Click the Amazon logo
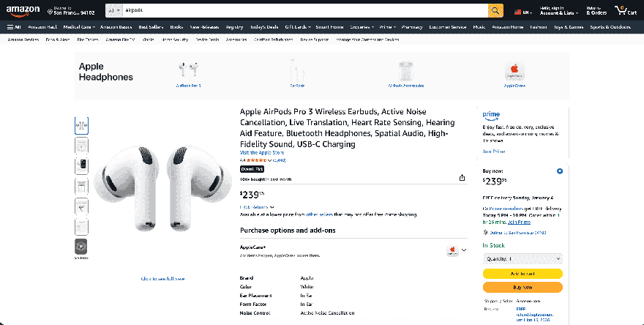The width and height of the screenshot is (644, 325). click(23, 10)
